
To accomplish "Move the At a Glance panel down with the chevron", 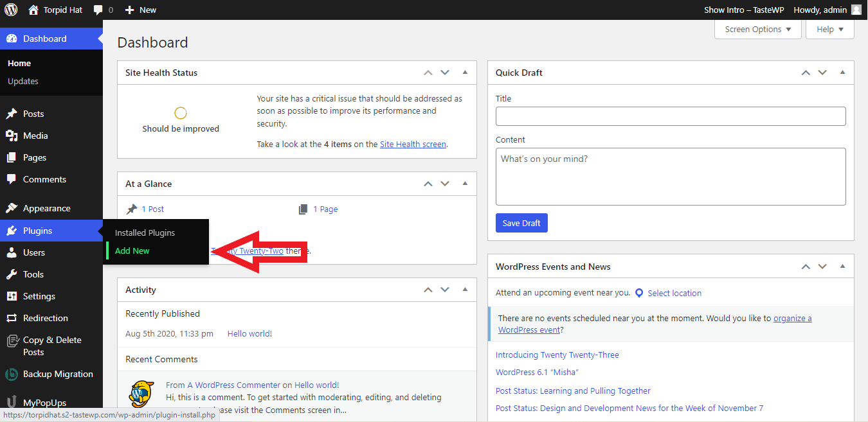I will tap(445, 184).
